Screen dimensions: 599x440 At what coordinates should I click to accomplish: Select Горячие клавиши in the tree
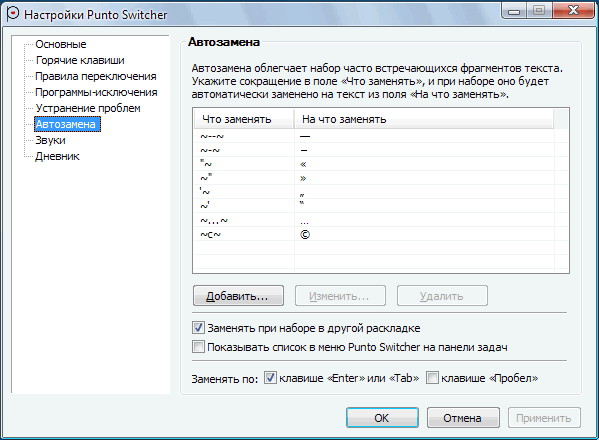click(x=80, y=60)
